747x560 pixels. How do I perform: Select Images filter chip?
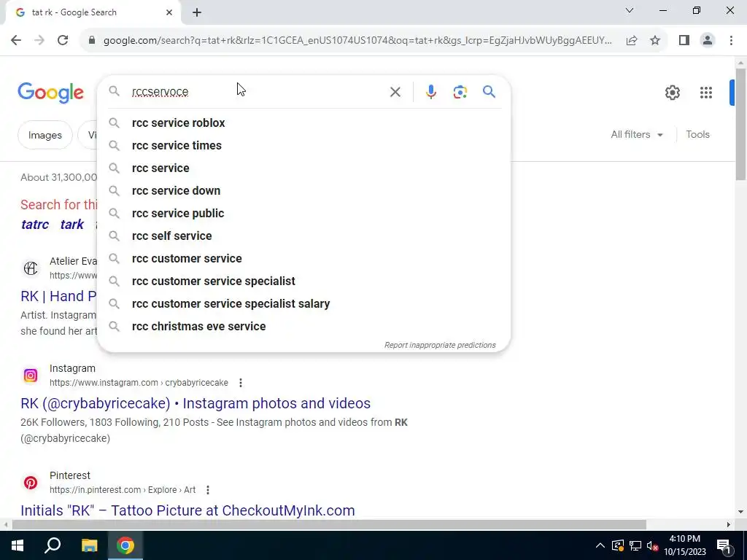[44, 135]
